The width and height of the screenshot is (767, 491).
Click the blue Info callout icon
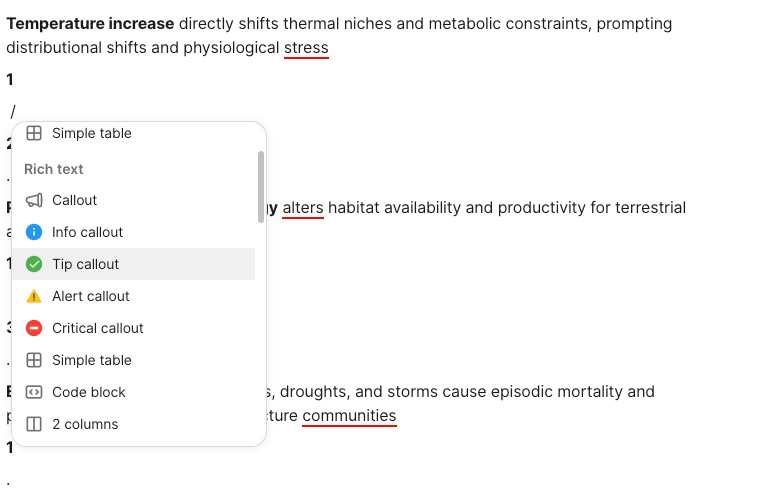tap(34, 232)
